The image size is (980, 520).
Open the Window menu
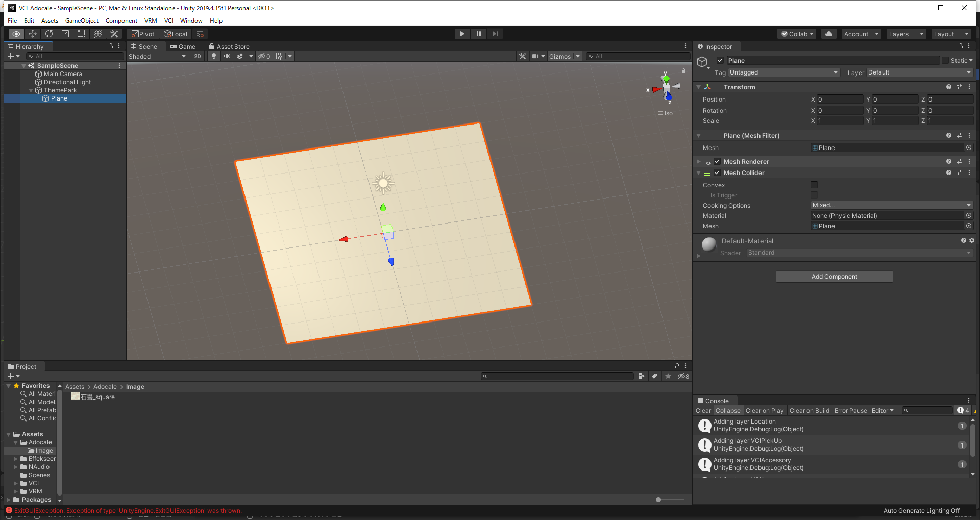[191, 21]
